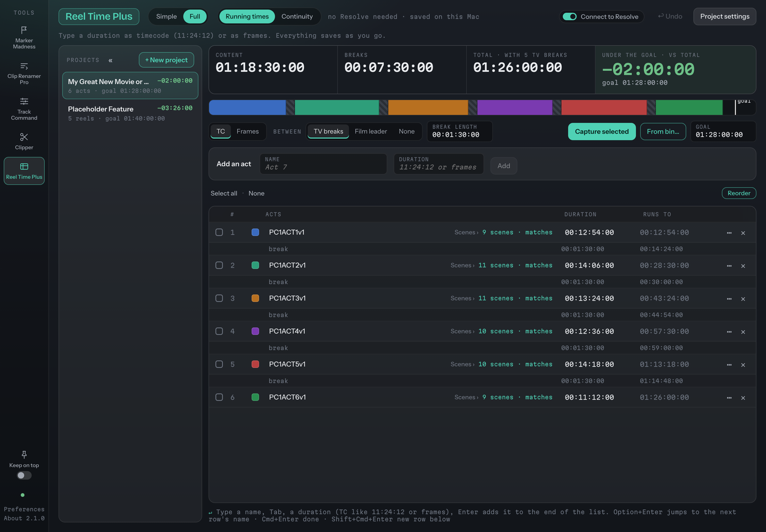
Task: Switch to the Continuity view
Action: [297, 16]
